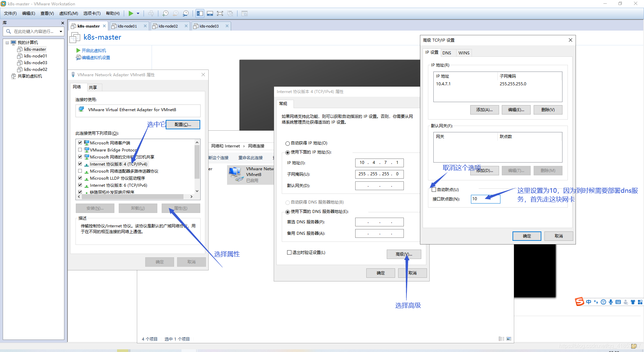Close the k8s-node03 tab X icon

click(227, 26)
